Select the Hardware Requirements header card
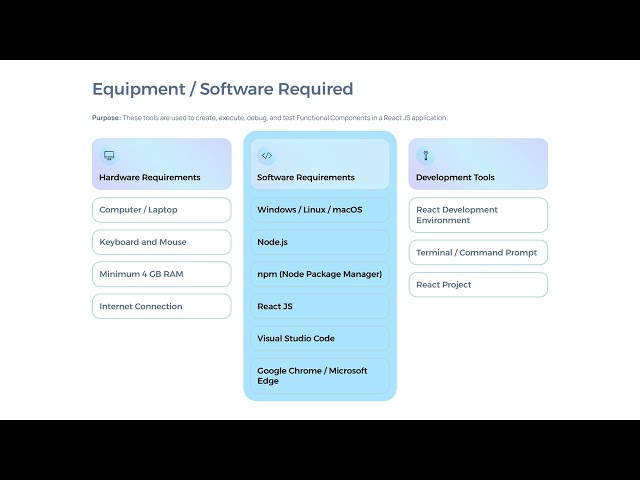 (x=162, y=164)
